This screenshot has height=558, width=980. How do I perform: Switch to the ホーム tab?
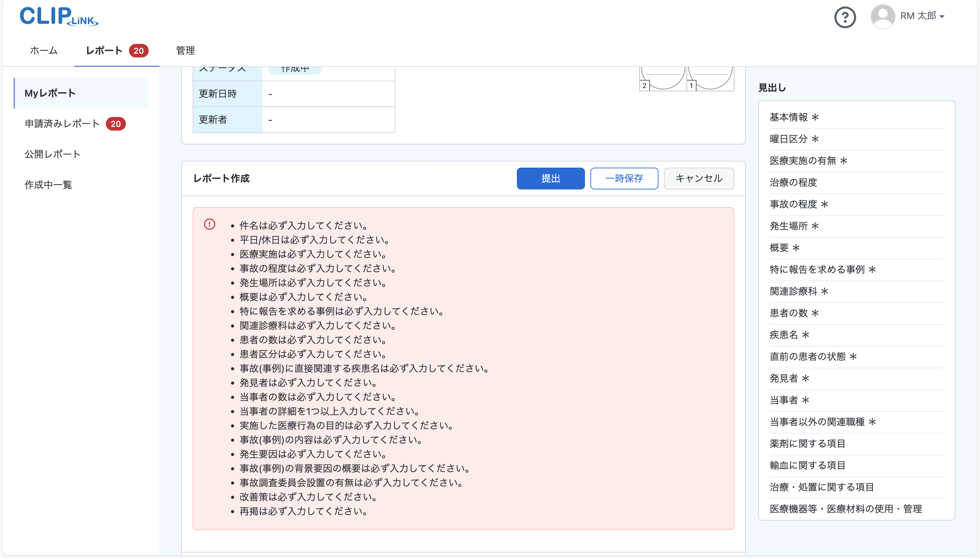[43, 51]
